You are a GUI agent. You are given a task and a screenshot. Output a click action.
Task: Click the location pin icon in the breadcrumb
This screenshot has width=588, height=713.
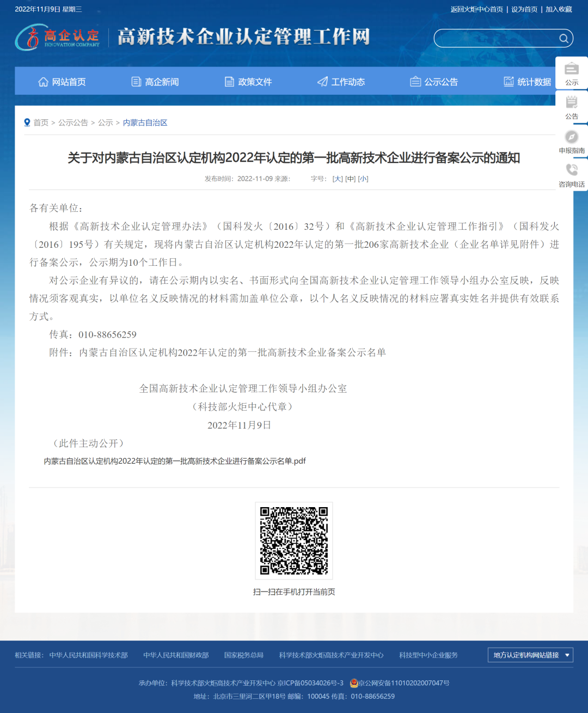point(27,123)
